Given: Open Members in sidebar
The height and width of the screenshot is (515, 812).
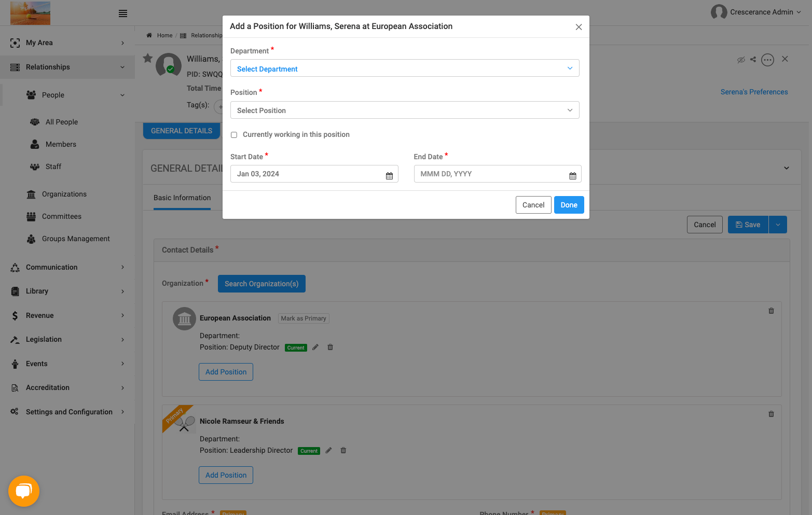Looking at the screenshot, I should [61, 144].
